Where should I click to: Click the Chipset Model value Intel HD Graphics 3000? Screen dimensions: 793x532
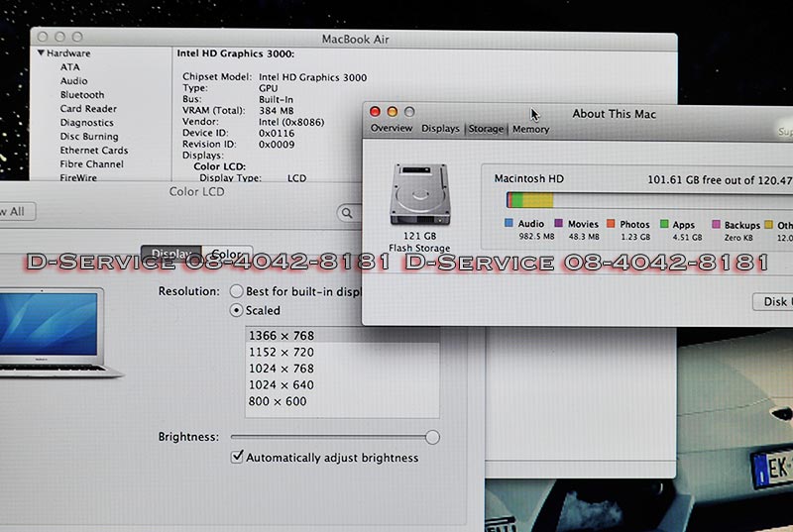(x=312, y=77)
